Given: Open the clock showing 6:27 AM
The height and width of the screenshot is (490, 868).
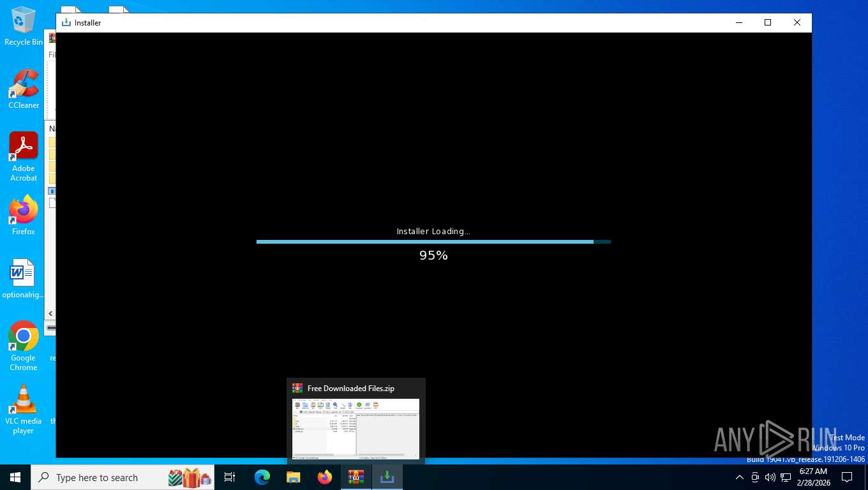Looking at the screenshot, I should click(813, 477).
